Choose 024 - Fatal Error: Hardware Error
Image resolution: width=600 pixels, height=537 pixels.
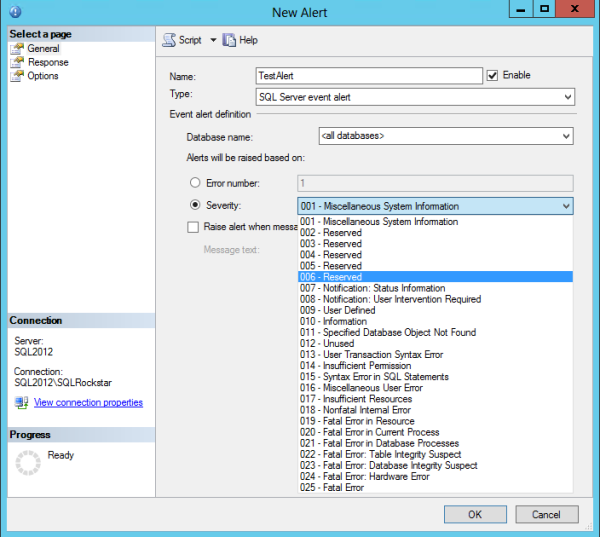coord(435,477)
